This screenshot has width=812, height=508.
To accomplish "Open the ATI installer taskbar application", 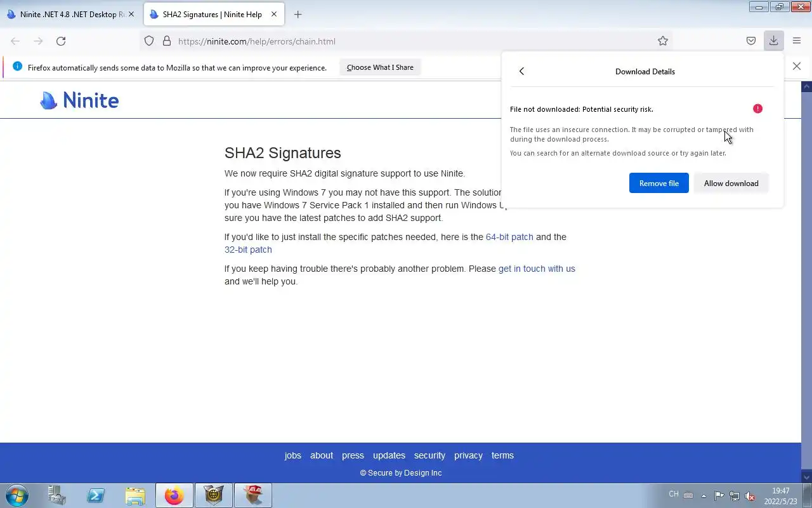I will (x=253, y=495).
